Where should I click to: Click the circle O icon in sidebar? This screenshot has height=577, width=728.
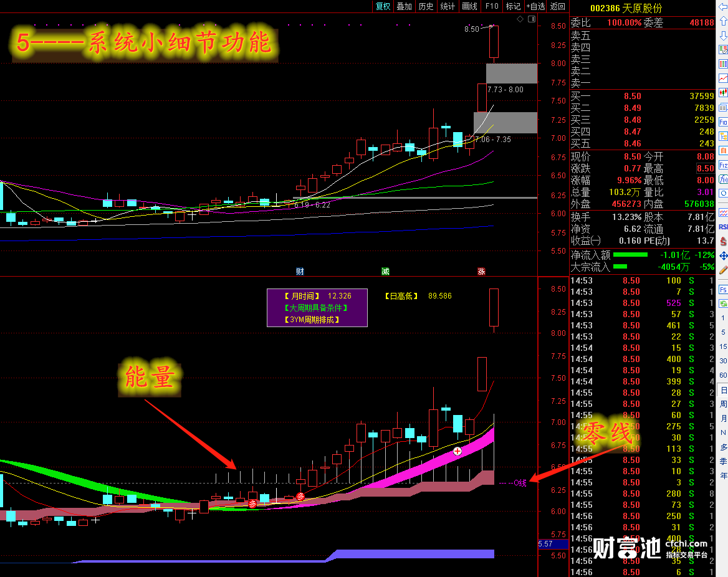(x=723, y=193)
